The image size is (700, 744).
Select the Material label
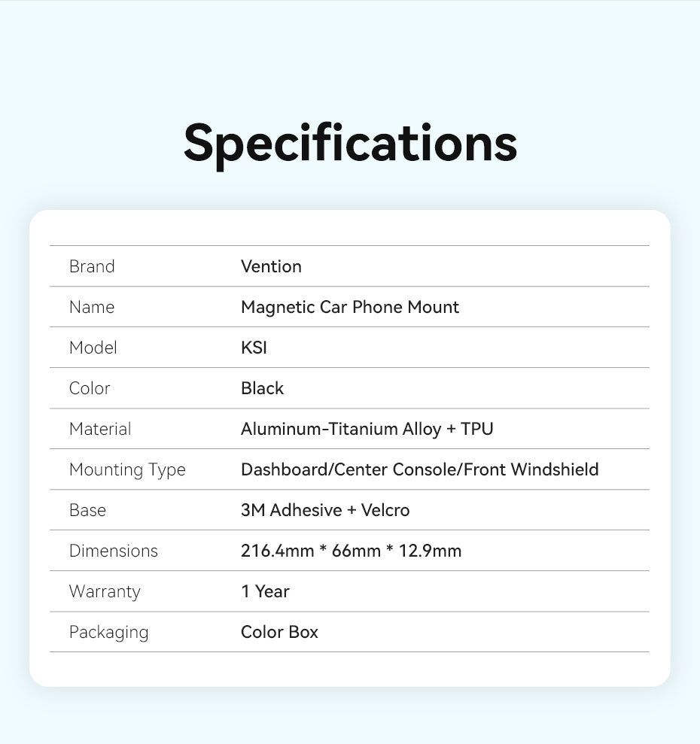click(x=100, y=429)
